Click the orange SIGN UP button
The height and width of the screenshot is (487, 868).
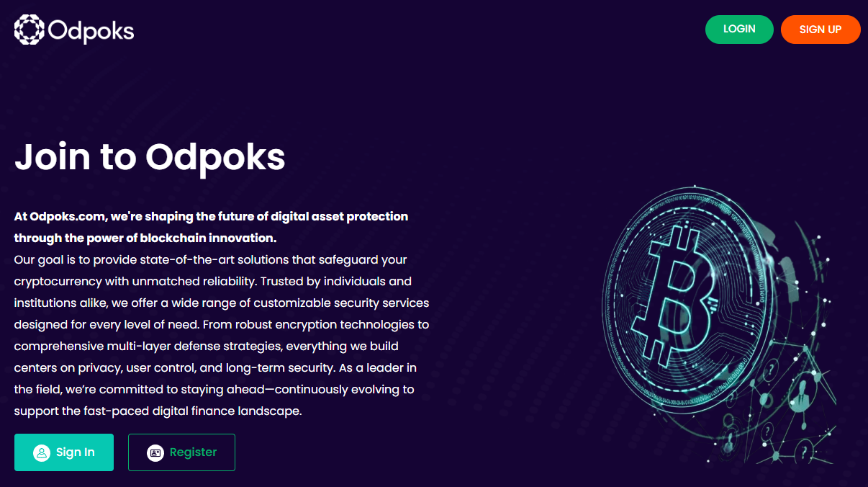pos(820,30)
